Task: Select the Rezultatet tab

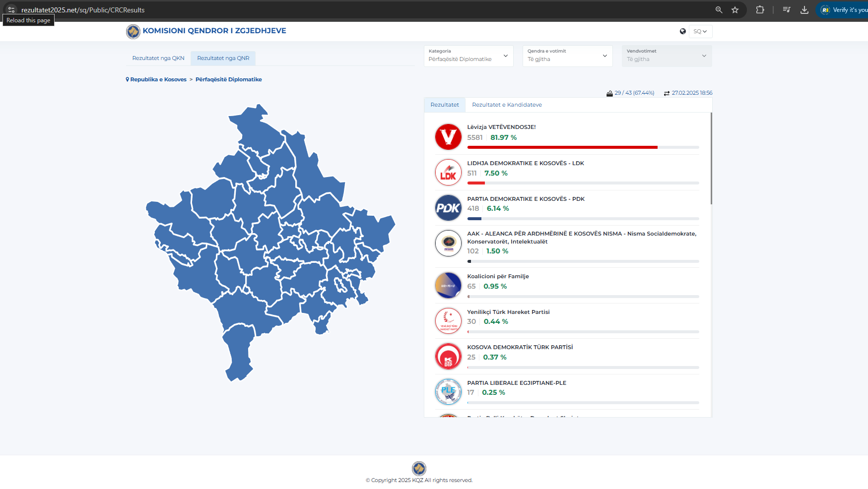Action: tap(445, 105)
